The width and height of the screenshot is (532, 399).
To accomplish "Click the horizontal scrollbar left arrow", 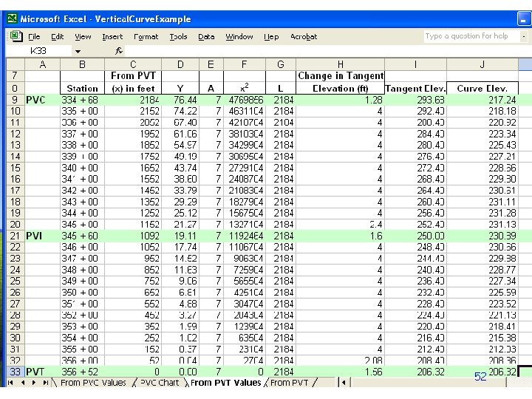I will [x=344, y=383].
